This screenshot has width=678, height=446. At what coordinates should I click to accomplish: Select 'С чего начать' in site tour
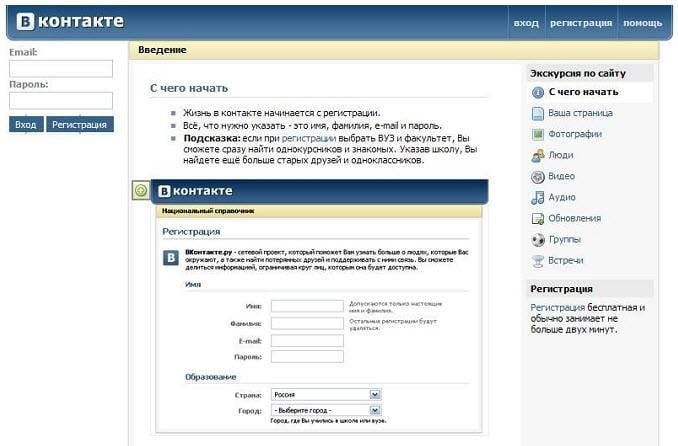click(x=583, y=92)
